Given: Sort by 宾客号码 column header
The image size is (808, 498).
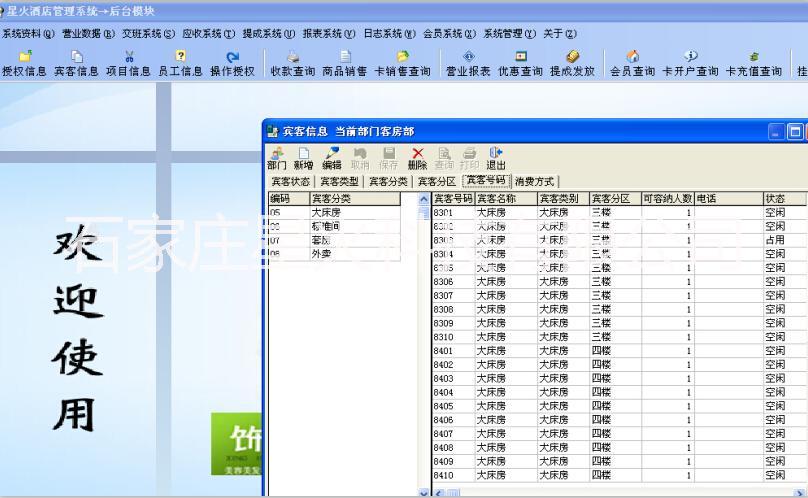Looking at the screenshot, I should 453,198.
